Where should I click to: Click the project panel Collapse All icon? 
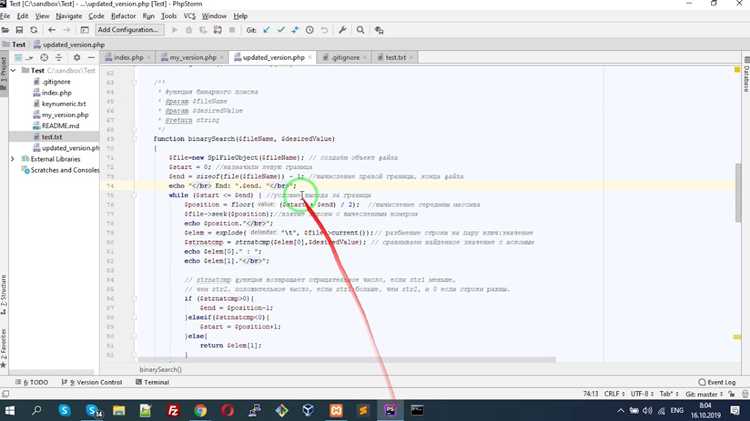click(x=59, y=57)
